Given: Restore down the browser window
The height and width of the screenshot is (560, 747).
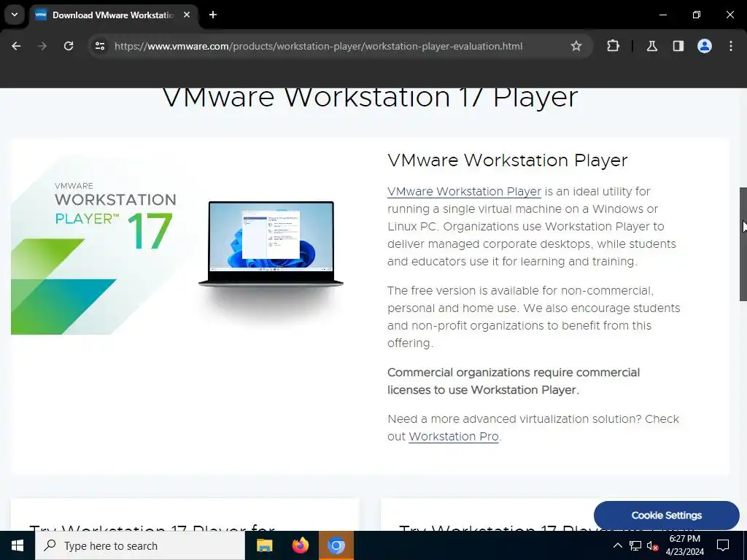Looking at the screenshot, I should [697, 15].
